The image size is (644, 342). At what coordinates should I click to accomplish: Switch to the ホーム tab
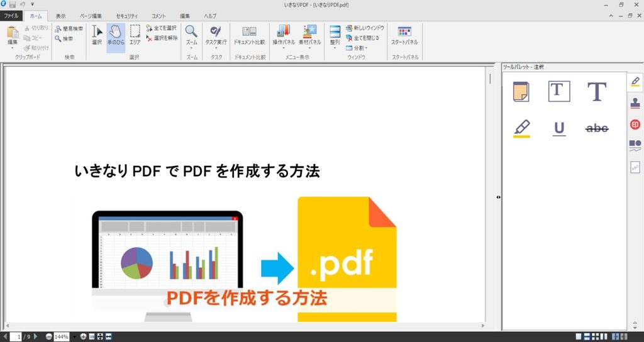[x=36, y=16]
